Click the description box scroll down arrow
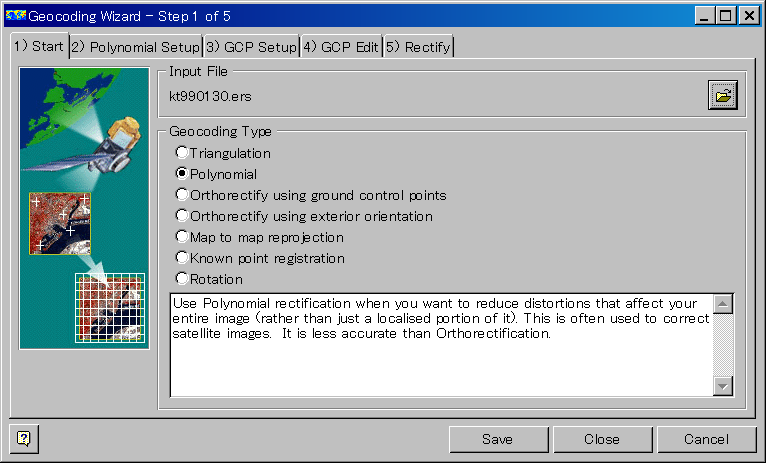766x463 pixels. (723, 386)
